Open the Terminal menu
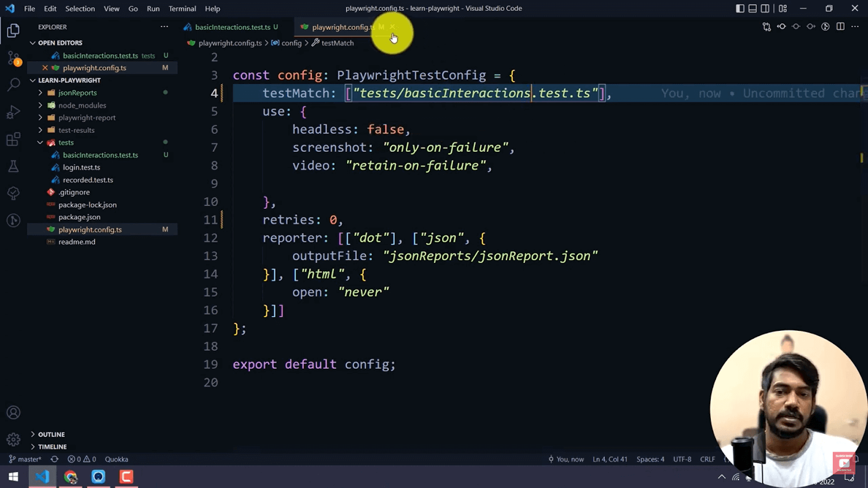This screenshot has width=868, height=488. 182,9
